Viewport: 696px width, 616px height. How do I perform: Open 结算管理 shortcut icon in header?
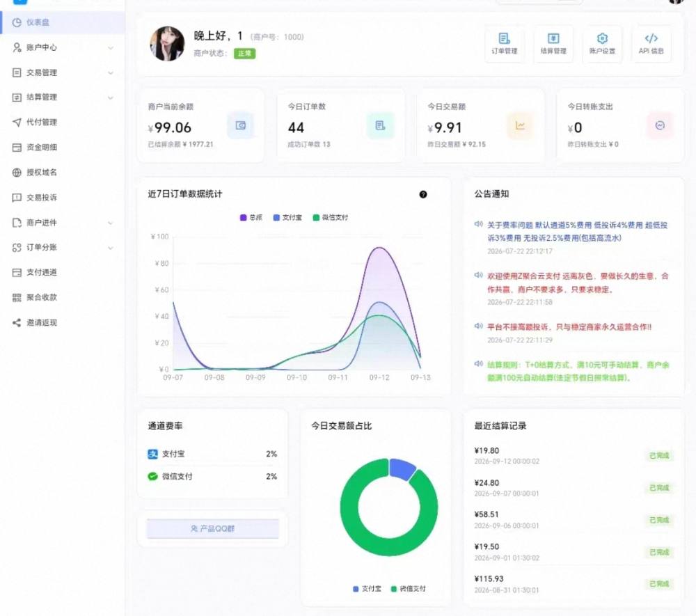point(553,44)
